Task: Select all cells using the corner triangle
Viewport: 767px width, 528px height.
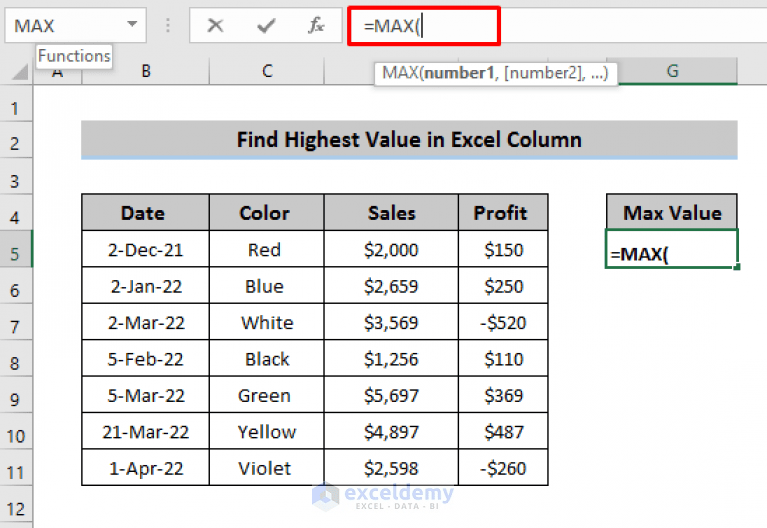Action: coord(20,72)
